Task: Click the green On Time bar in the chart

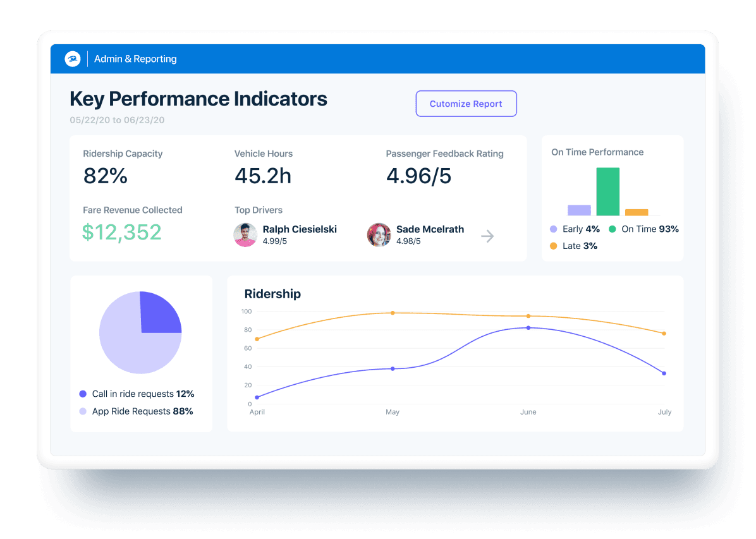Action: tap(607, 191)
